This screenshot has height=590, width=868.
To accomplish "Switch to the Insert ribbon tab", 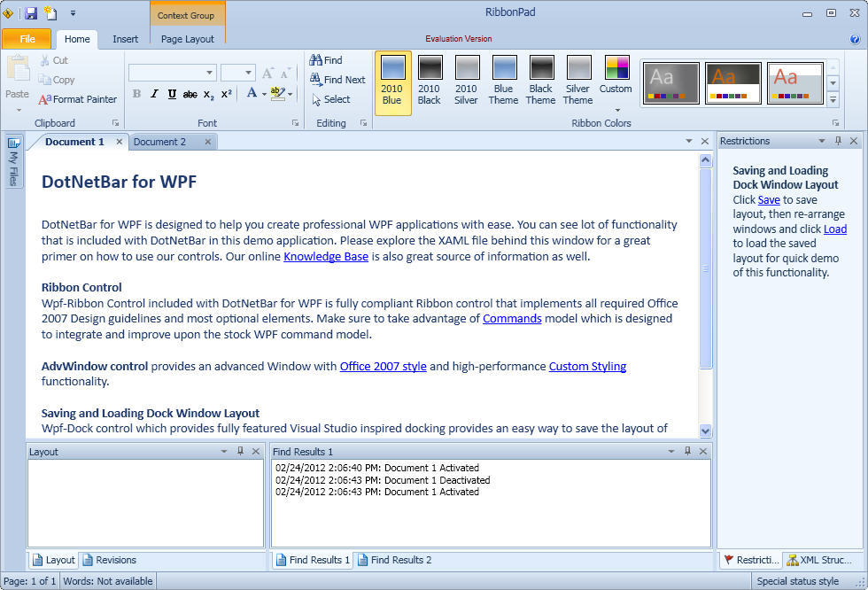I will point(125,39).
